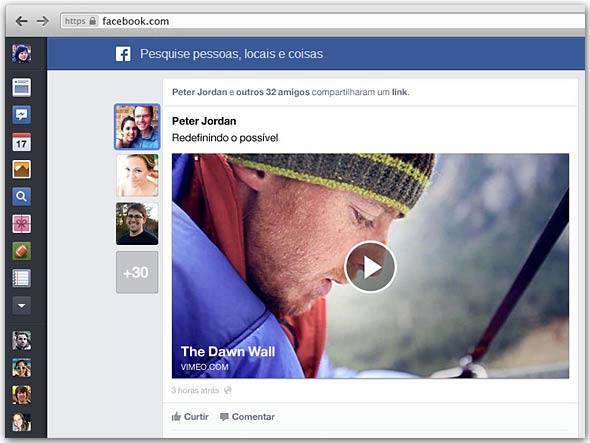Open the notepad list icon in sidebar

tap(21, 279)
